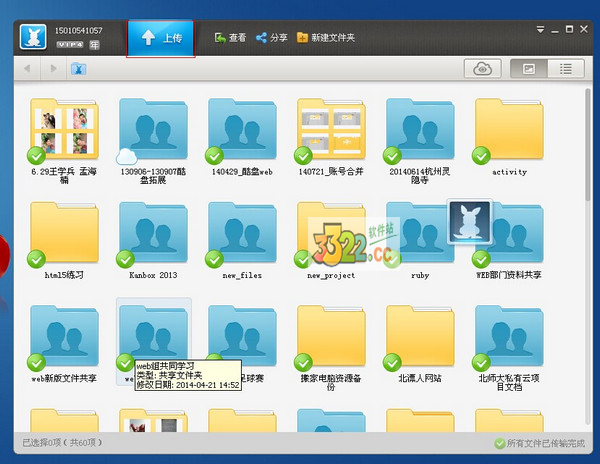This screenshot has width=600, height=464.
Task: Switch to thumbnail grid view
Action: [x=529, y=69]
